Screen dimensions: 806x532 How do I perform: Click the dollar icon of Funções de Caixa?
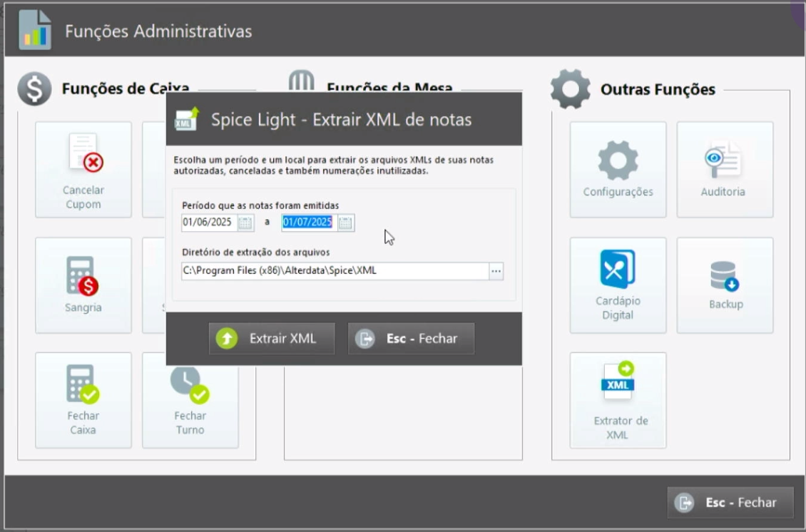coord(34,89)
